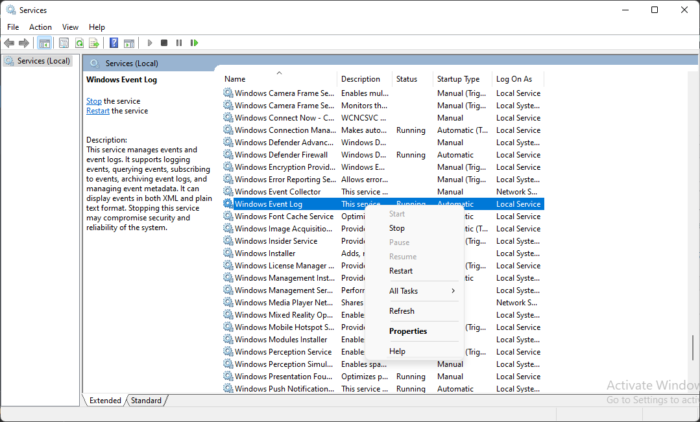Click the Start Service play icon
This screenshot has width=700, height=422.
(x=149, y=43)
